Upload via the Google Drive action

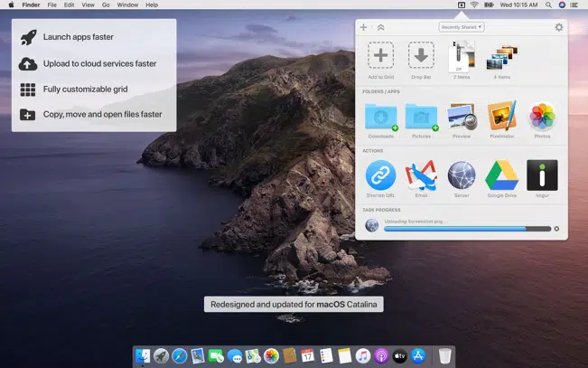click(501, 175)
